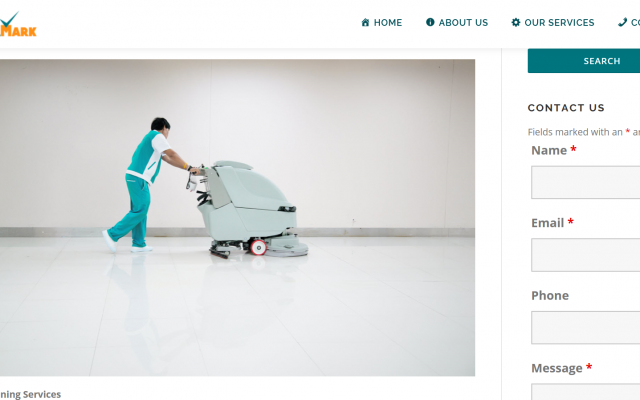Click the info icon beside About Us
640x400 pixels.
coord(430,22)
